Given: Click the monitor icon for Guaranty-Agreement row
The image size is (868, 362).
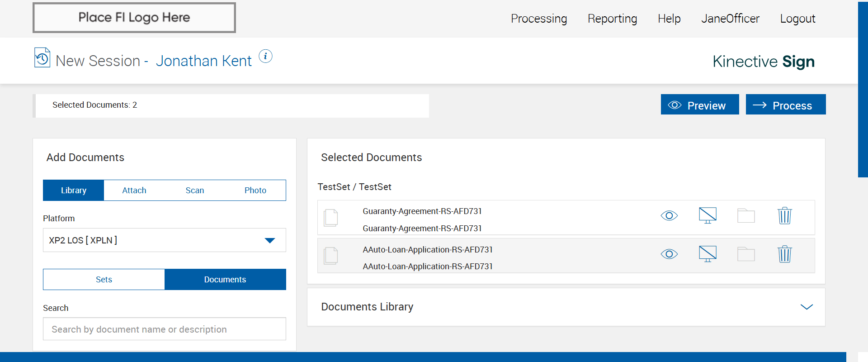Looking at the screenshot, I should [708, 215].
